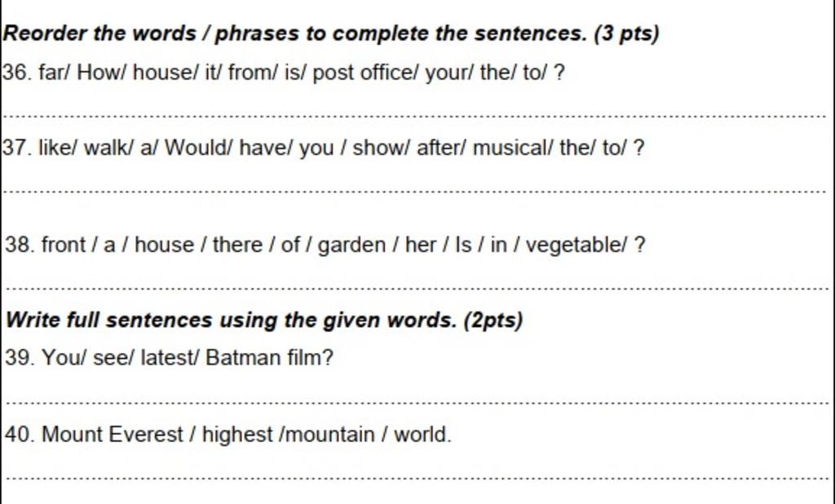
Task: Click the 'Write full sentences' heading
Action: [x=264, y=321]
